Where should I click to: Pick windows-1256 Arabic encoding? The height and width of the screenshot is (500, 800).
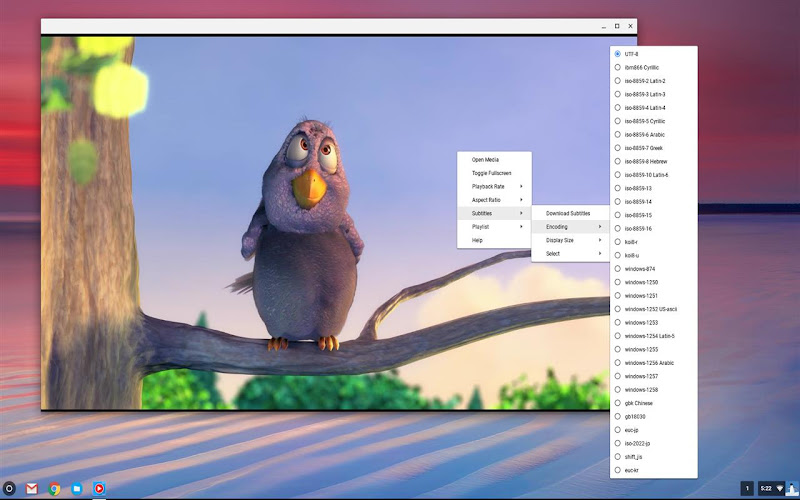[654, 363]
